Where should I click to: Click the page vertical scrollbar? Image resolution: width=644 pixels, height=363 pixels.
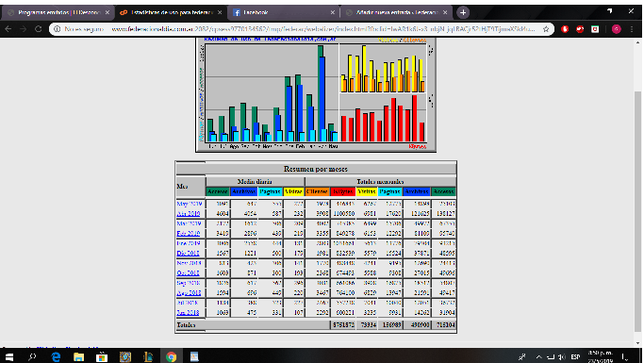637,210
